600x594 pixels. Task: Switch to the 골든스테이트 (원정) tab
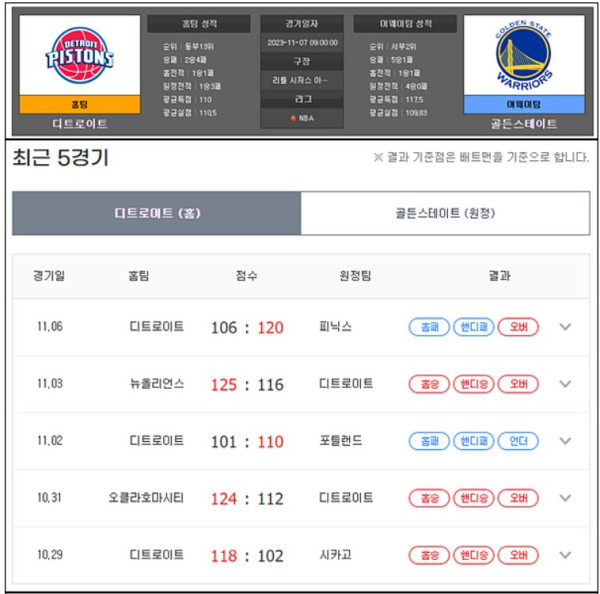445,213
